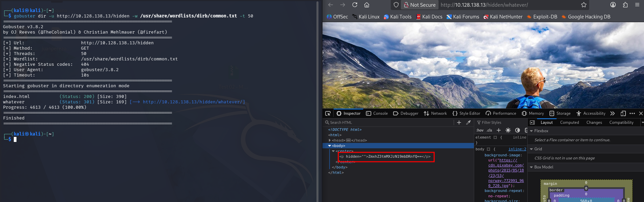Switch to the Changes sidebar tab
Screen dimensions: 644x202
click(594, 122)
